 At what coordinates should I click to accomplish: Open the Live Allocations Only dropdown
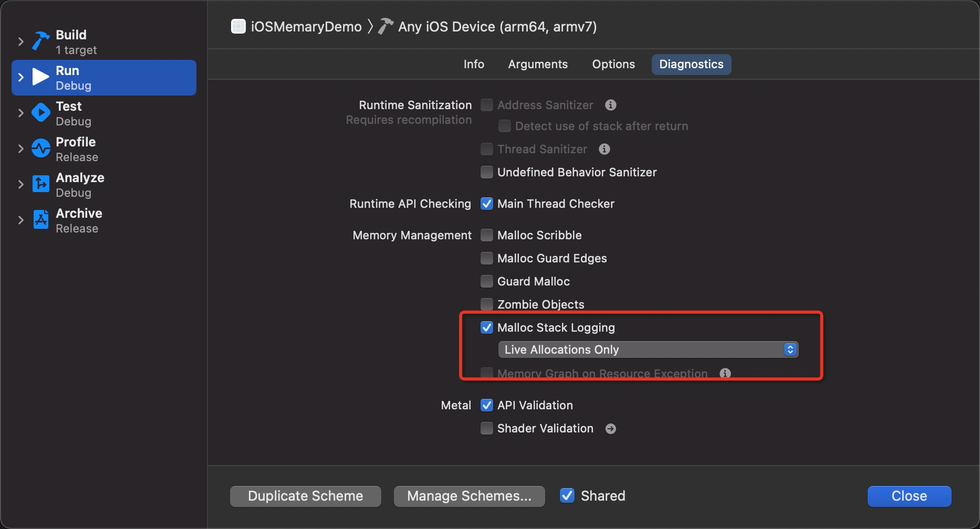648,350
